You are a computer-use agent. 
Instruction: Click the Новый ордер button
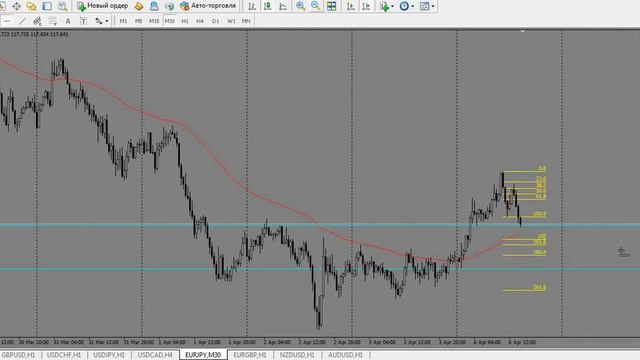[x=102, y=6]
